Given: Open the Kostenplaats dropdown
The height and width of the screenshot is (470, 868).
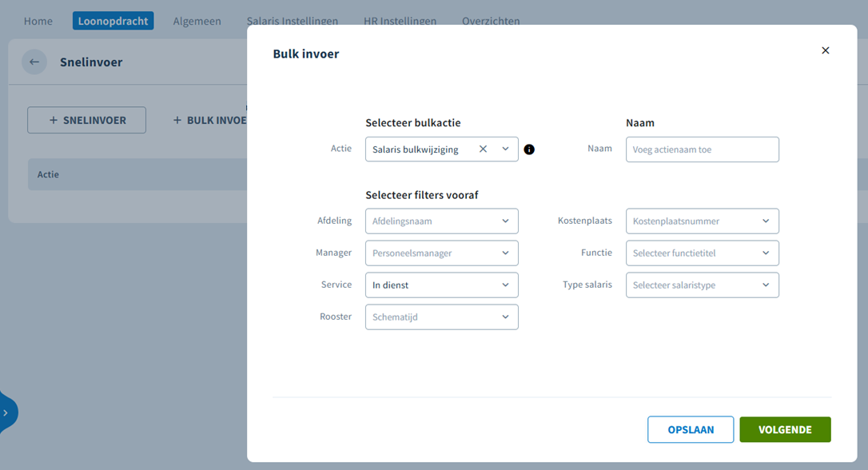Looking at the screenshot, I should [703, 221].
